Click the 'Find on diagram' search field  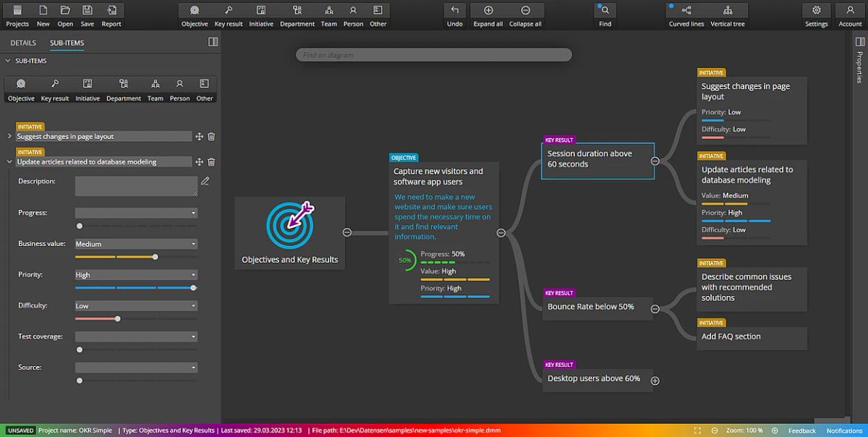[x=433, y=54]
